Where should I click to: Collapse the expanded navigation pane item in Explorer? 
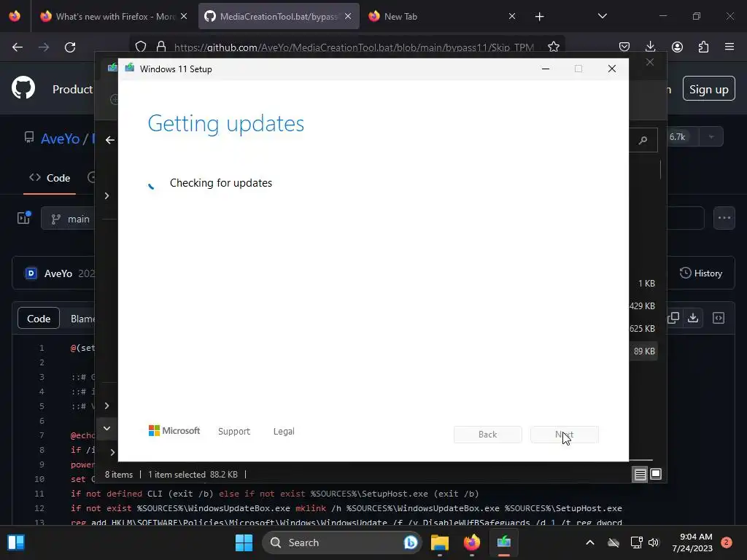(107, 428)
